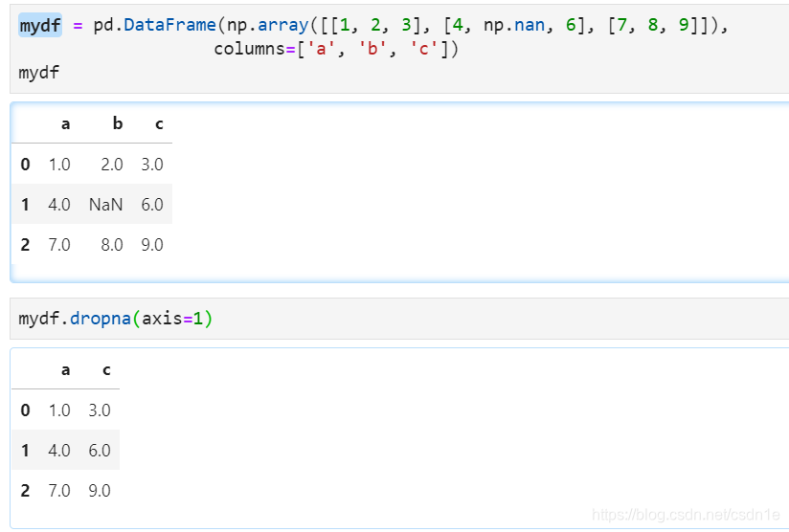This screenshot has width=789, height=532.
Task: Click the 'c' string in columns list
Action: pyautogui.click(x=423, y=49)
